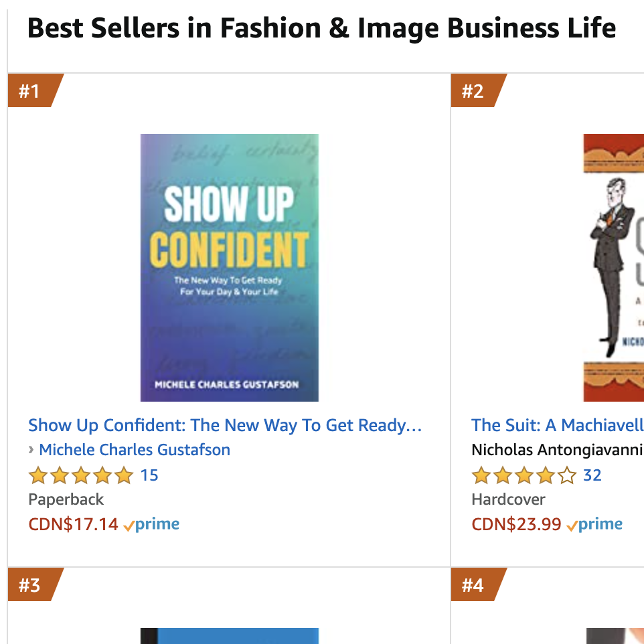Click the Best Sellers in Fashion heading

(x=321, y=28)
